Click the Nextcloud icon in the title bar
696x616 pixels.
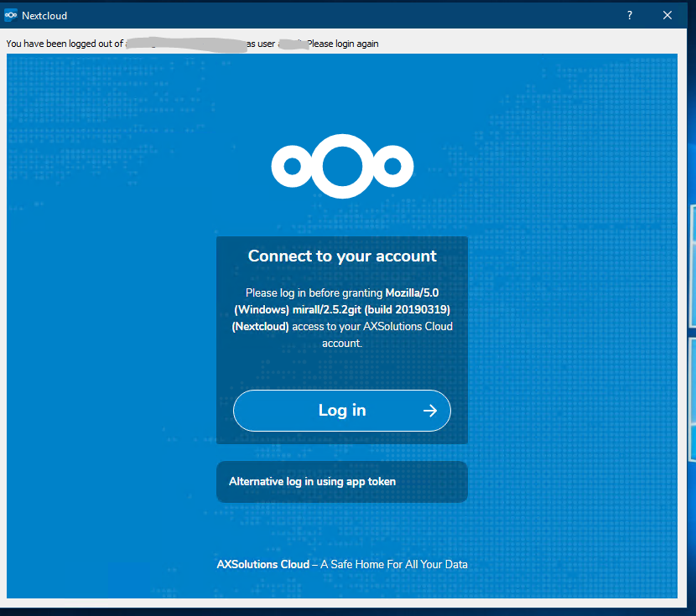coord(11,16)
